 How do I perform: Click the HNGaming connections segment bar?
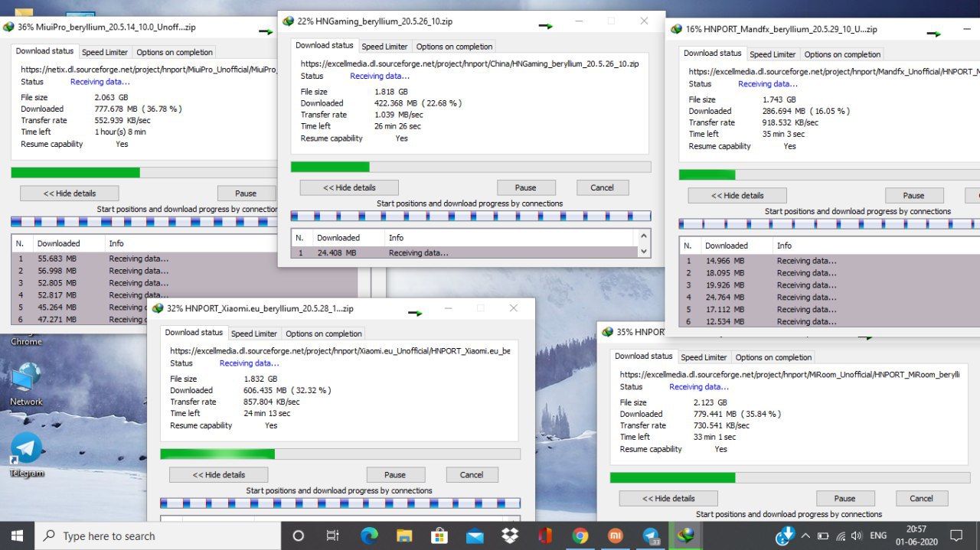click(x=471, y=216)
